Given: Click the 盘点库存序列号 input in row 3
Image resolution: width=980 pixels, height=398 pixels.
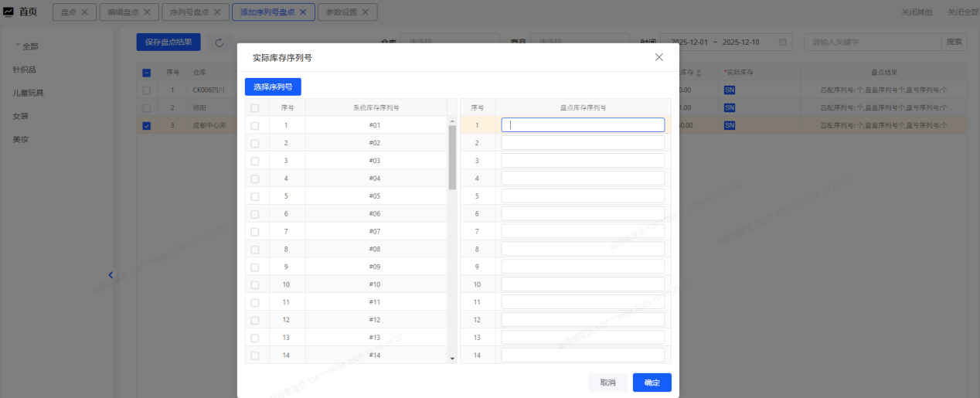Looking at the screenshot, I should point(583,161).
